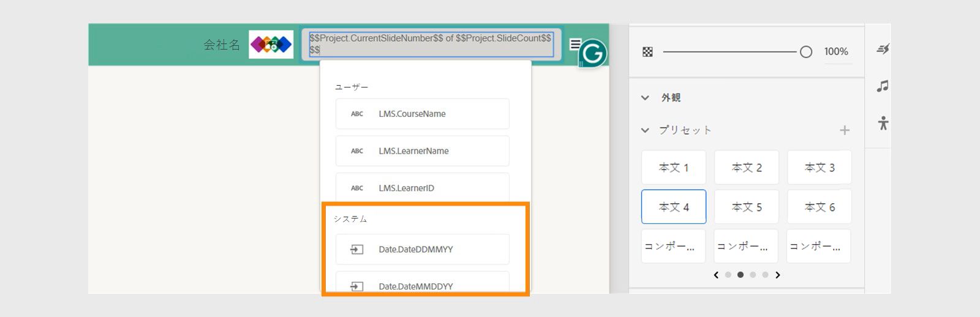The width and height of the screenshot is (980, 317).
Task: Adjust the opacity slider handle
Action: tap(806, 52)
